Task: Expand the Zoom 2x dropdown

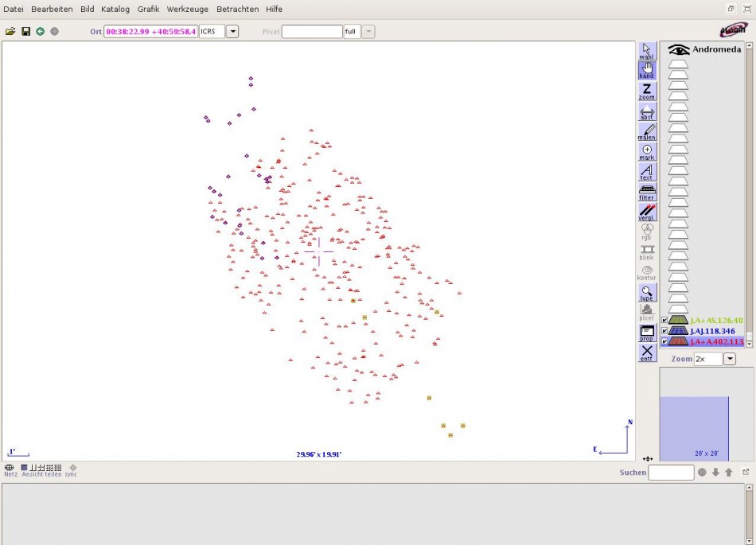Action: pos(729,360)
